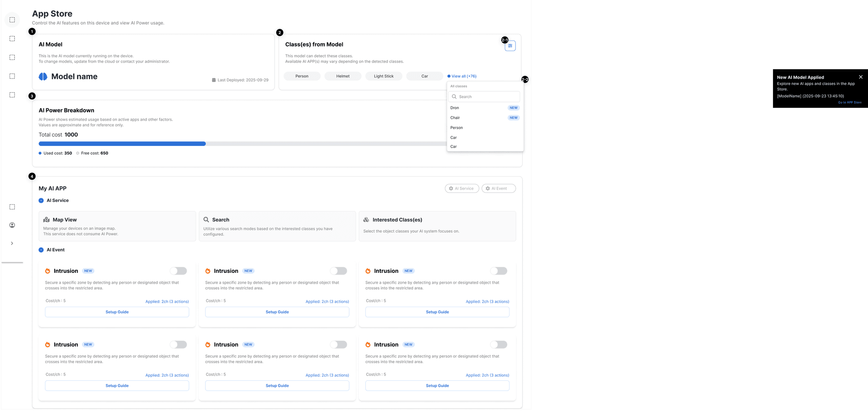Select Chair in the All classes list
The height and width of the screenshot is (411, 868).
tap(455, 118)
